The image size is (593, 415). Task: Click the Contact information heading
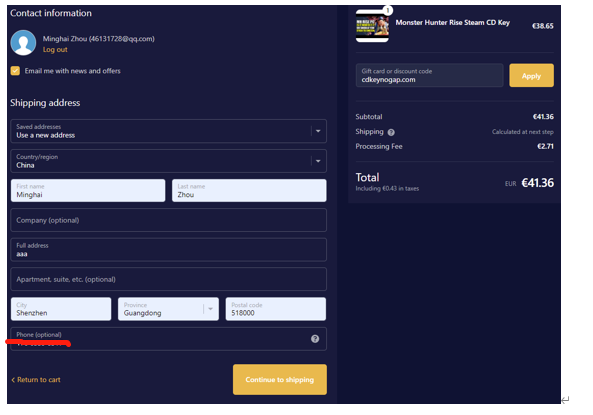[51, 13]
